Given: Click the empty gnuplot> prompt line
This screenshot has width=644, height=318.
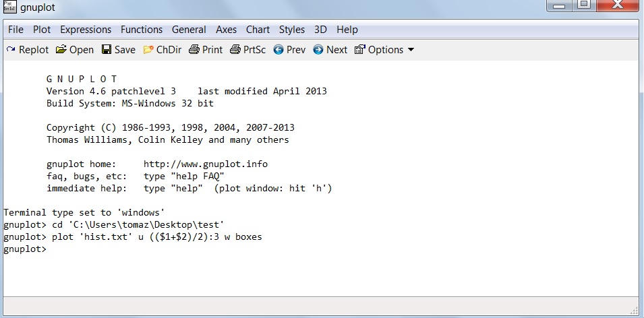Looking at the screenshot, I should [x=25, y=249].
